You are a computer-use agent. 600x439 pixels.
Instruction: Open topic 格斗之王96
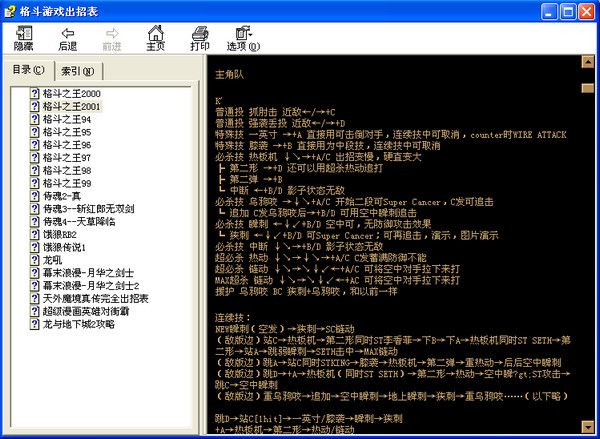click(x=67, y=145)
